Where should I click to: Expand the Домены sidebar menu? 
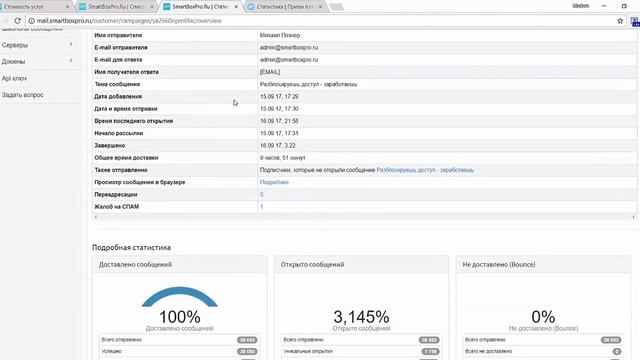[71, 61]
